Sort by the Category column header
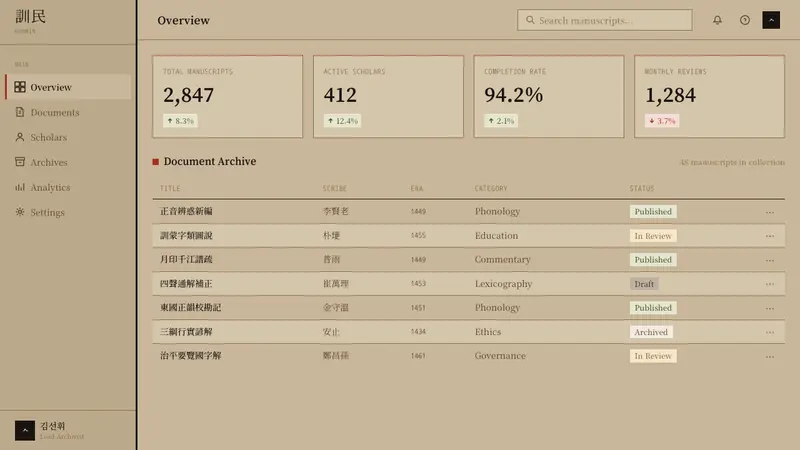 click(491, 188)
